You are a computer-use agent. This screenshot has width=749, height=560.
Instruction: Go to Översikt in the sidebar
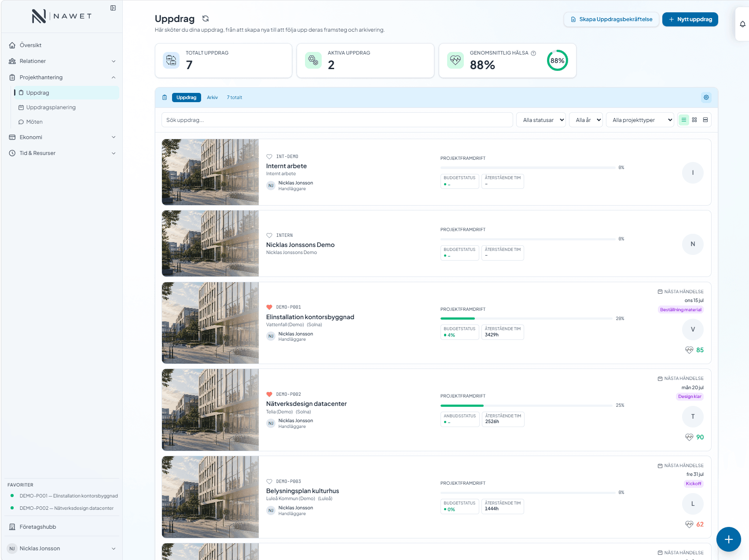coord(62,45)
